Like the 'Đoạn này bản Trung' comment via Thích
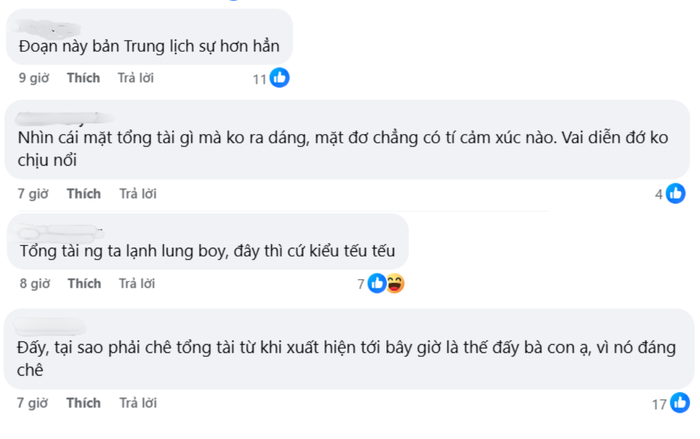Viewport: 700px width, 439px height. click(x=84, y=77)
